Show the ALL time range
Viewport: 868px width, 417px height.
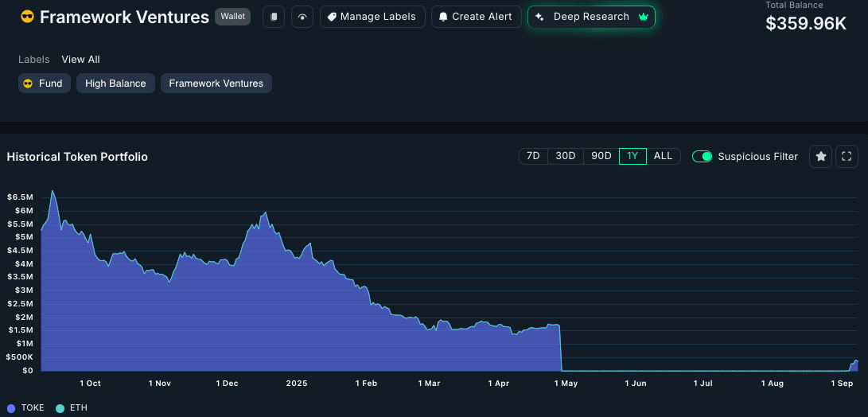pyautogui.click(x=663, y=156)
